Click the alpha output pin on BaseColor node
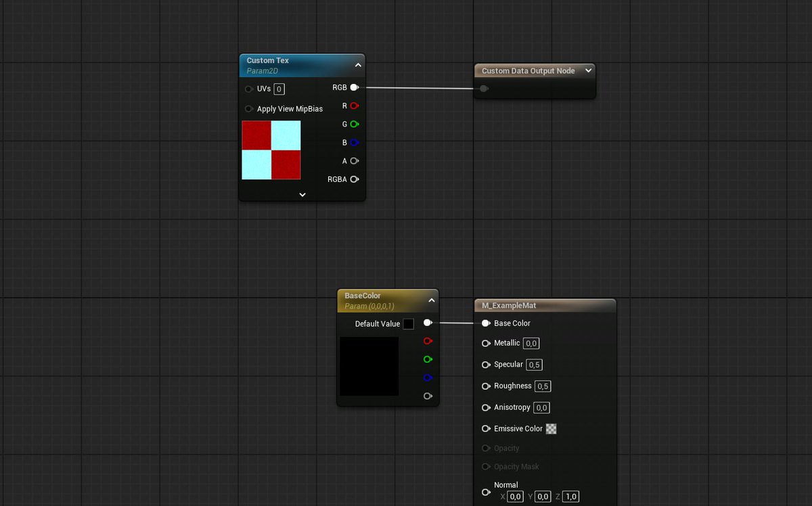Image resolution: width=812 pixels, height=506 pixels. pyautogui.click(x=427, y=396)
